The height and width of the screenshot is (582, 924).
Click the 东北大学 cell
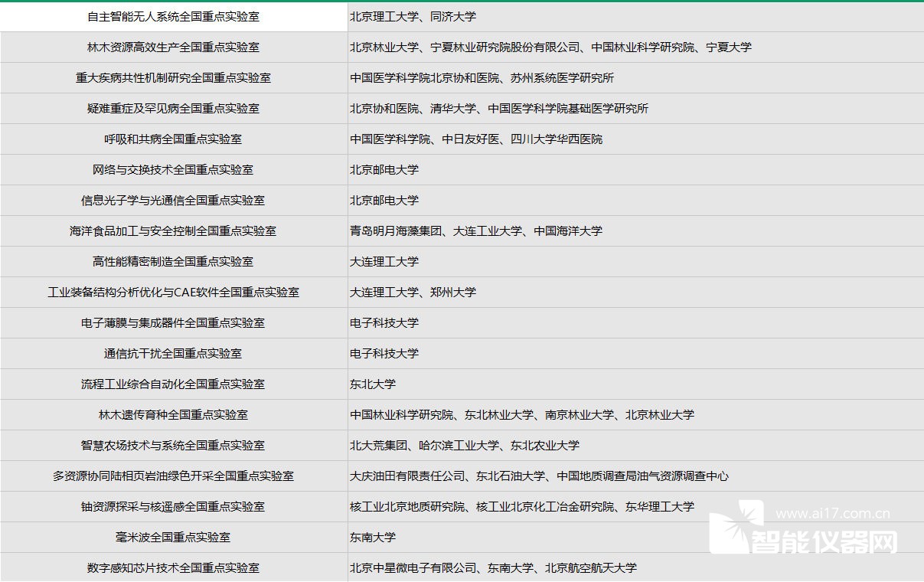pos(635,384)
